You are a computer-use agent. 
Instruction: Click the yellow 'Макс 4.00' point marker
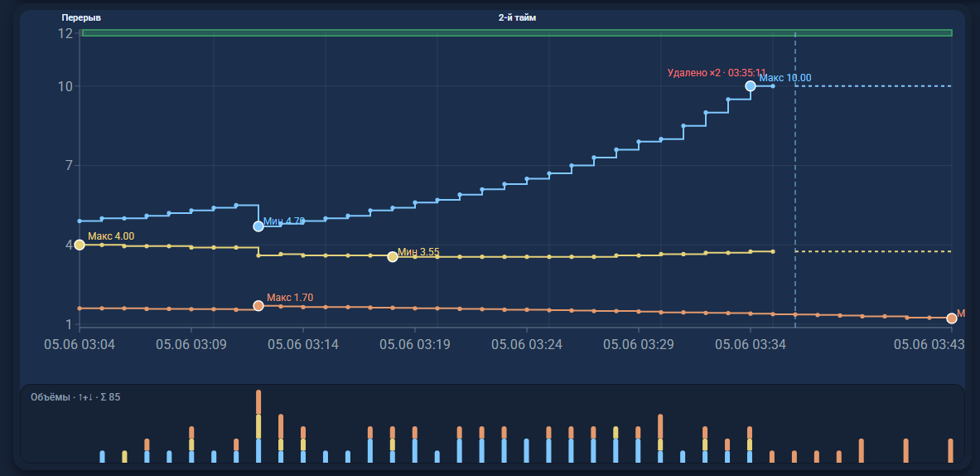point(80,245)
